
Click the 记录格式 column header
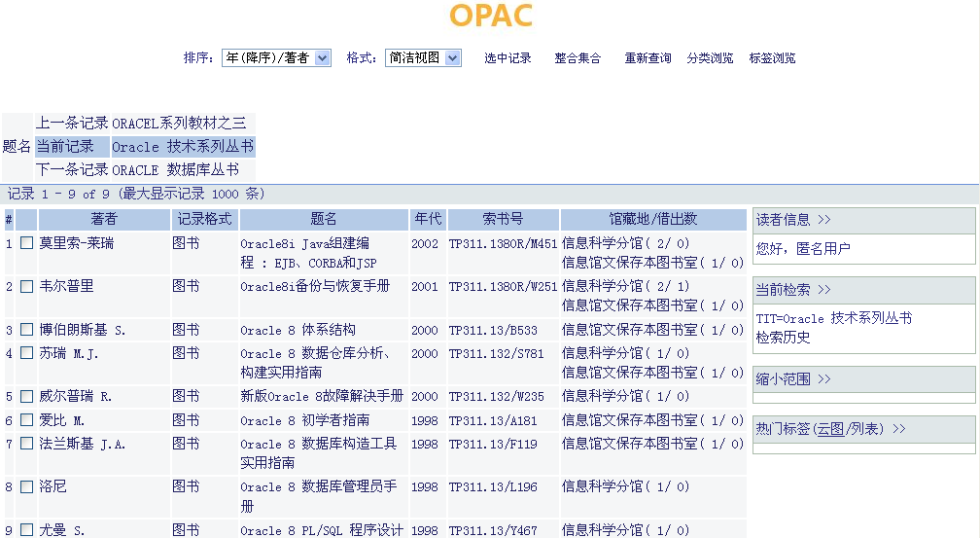coord(204,219)
